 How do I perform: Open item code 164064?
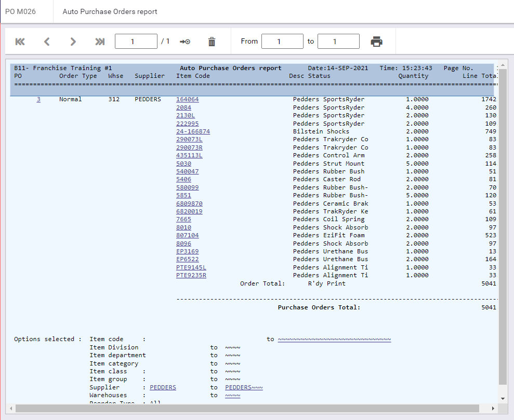[188, 99]
